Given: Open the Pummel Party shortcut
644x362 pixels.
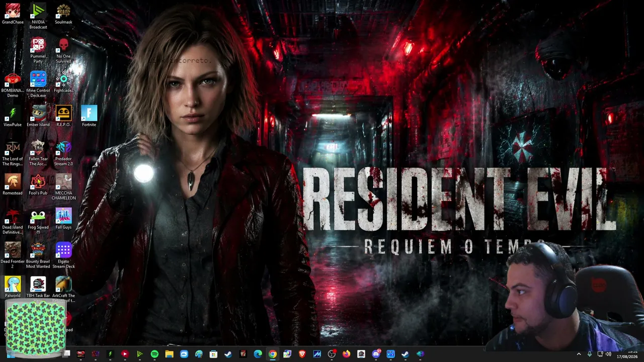Looking at the screenshot, I should coord(38,50).
